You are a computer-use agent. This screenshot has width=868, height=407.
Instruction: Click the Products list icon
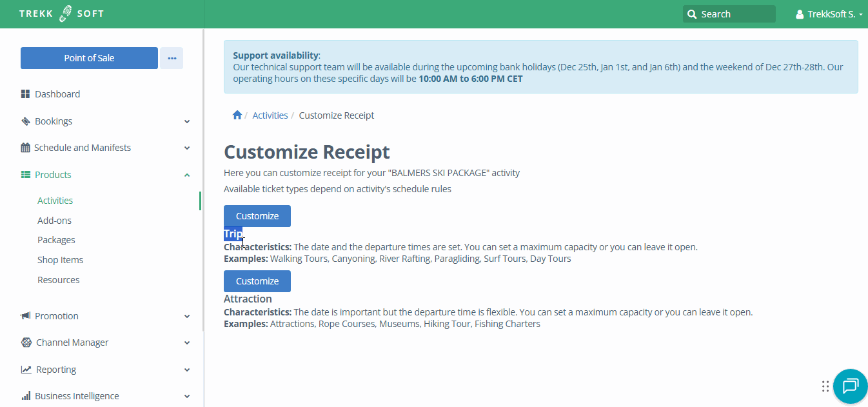pyautogui.click(x=26, y=174)
